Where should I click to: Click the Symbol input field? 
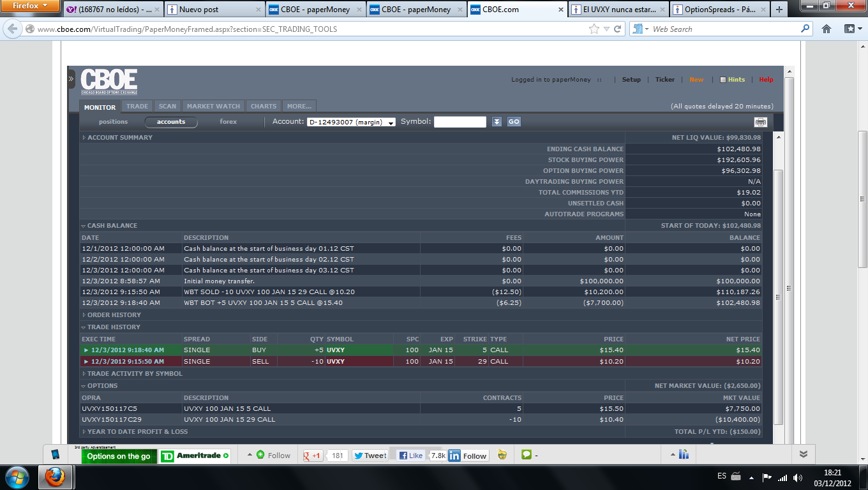tap(460, 122)
